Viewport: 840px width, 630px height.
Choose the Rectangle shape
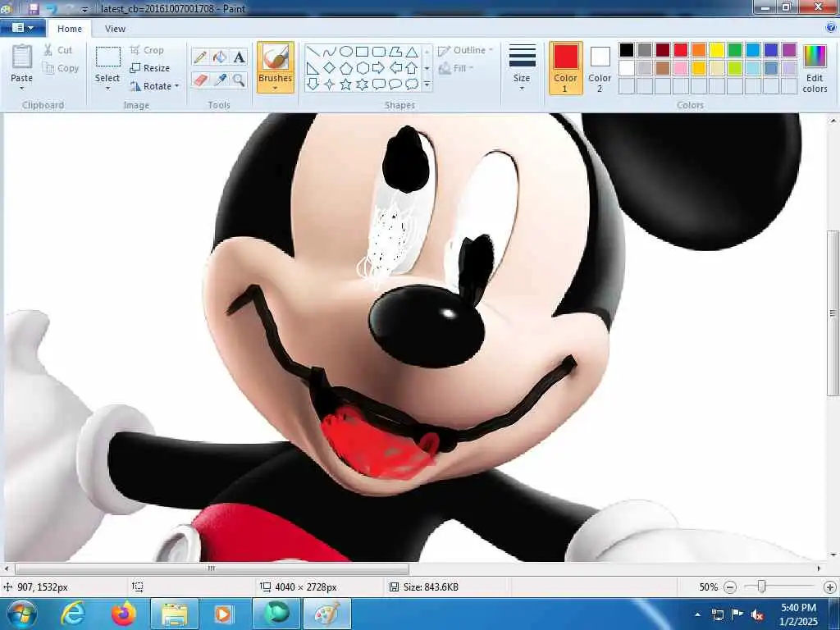point(362,52)
